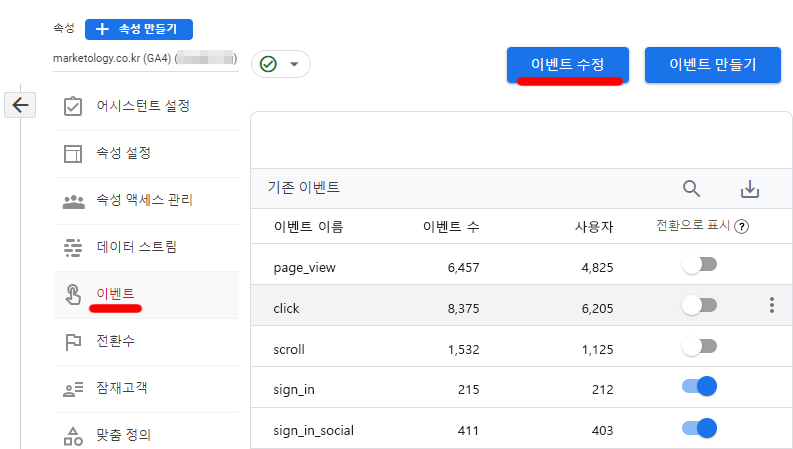793x449 pixels.
Task: Disable conversion toggle for sign_in
Action: pos(699,387)
